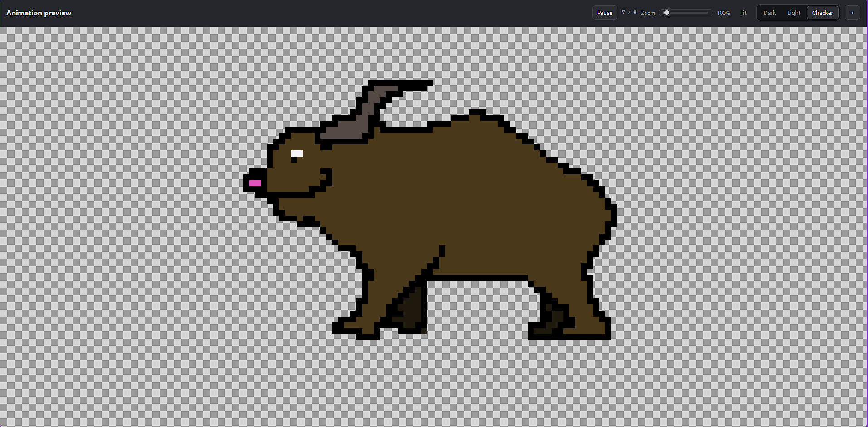Viewport: 868px width, 427px height.
Task: Click Fit to fit animation to view
Action: [743, 13]
